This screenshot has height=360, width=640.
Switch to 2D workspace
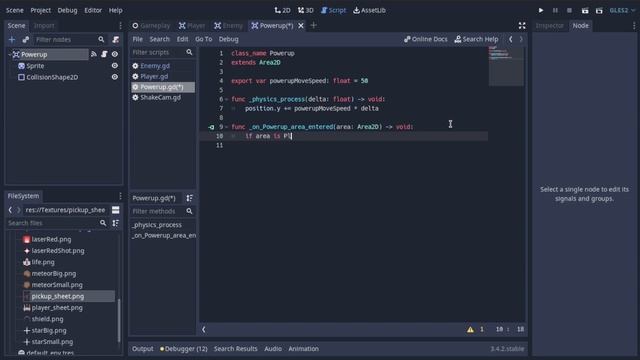click(x=282, y=10)
